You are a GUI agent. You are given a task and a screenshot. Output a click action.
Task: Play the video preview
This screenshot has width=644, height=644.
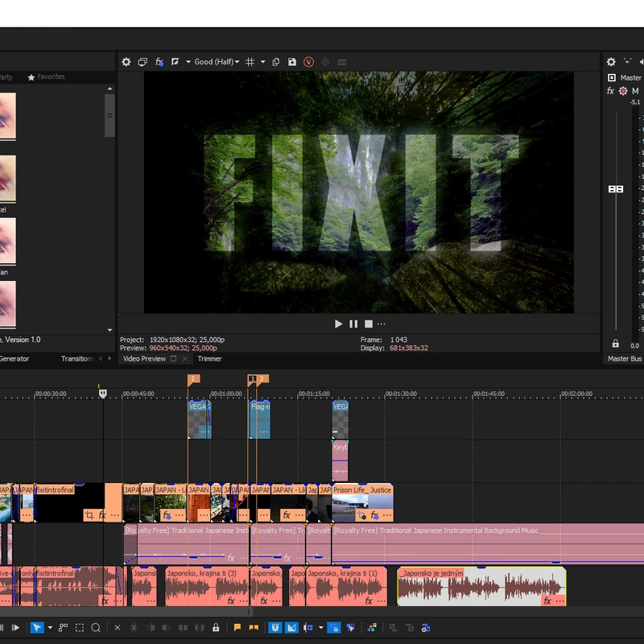pyautogui.click(x=338, y=324)
